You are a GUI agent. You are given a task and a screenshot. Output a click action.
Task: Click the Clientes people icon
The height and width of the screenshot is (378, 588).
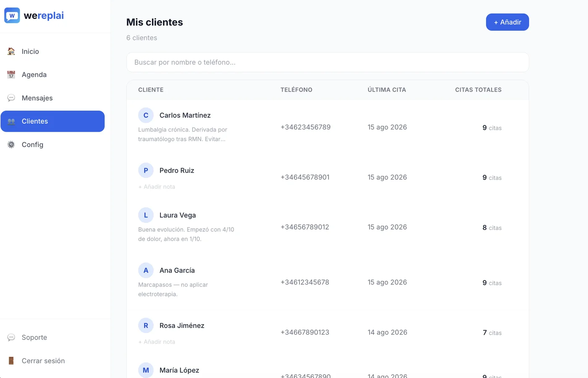click(x=11, y=121)
